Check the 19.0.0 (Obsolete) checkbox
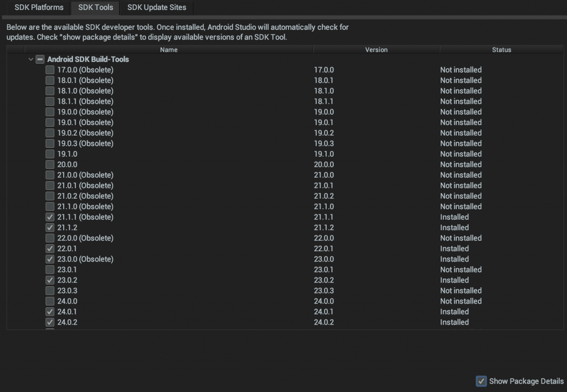567x392 pixels. coord(50,112)
